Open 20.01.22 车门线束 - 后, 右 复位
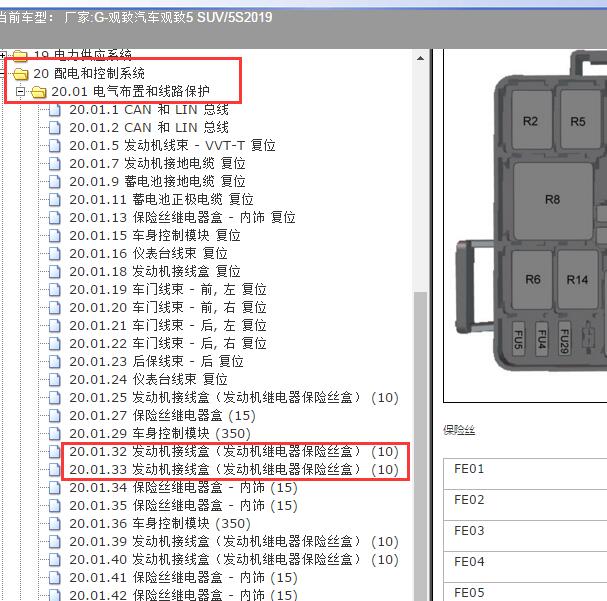607x601 pixels. (x=168, y=343)
